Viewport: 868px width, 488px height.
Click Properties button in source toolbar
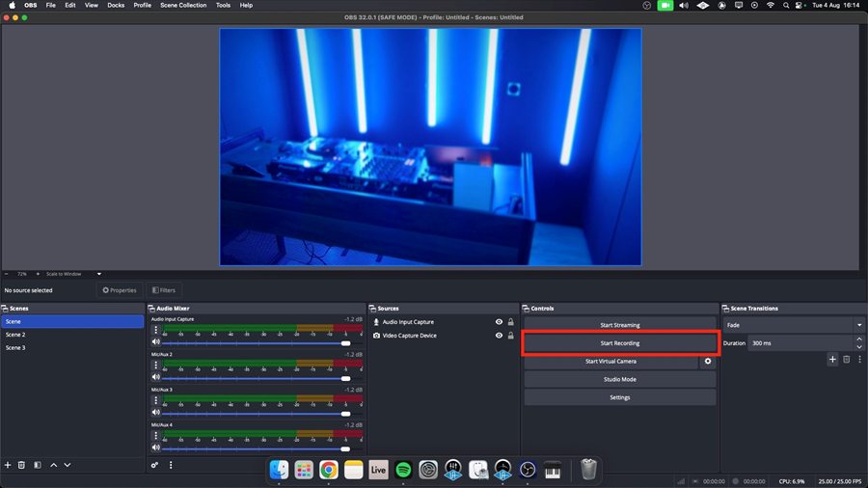(119, 290)
